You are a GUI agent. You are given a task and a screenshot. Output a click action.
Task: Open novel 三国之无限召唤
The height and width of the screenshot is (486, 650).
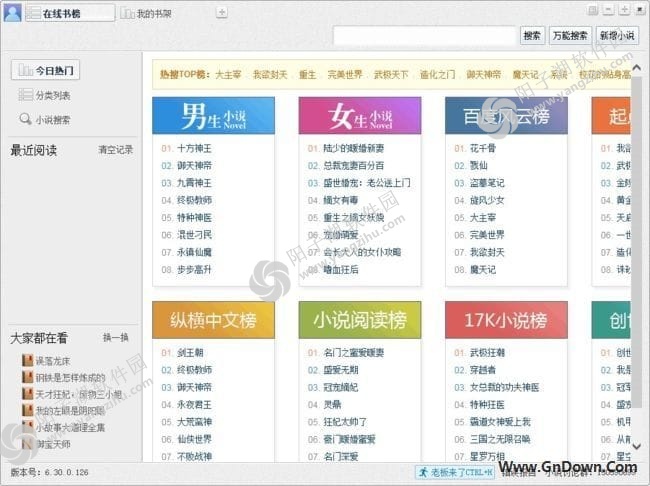click(500, 439)
